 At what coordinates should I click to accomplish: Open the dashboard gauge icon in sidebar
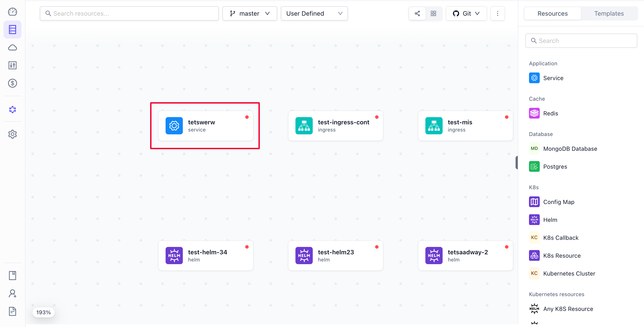pyautogui.click(x=12, y=12)
